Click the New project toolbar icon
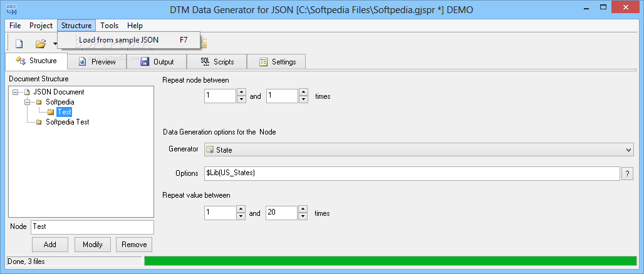This screenshot has height=274, width=644. [x=19, y=44]
